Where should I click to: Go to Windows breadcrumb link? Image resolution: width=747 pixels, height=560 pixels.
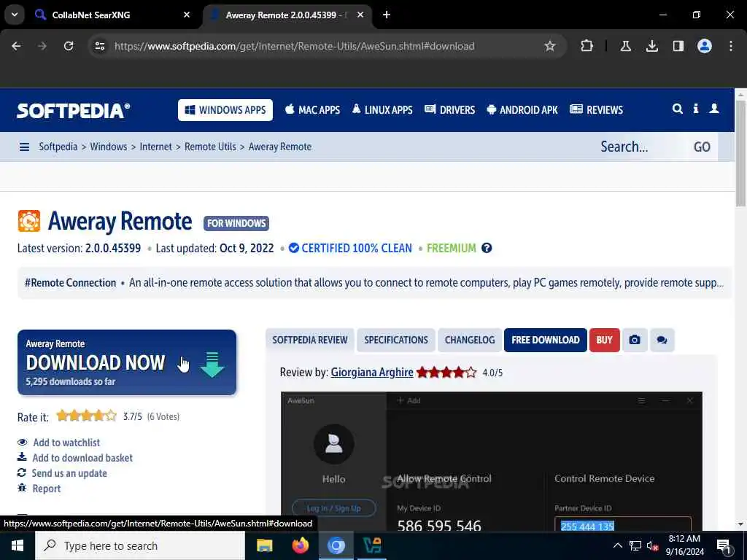[109, 147]
